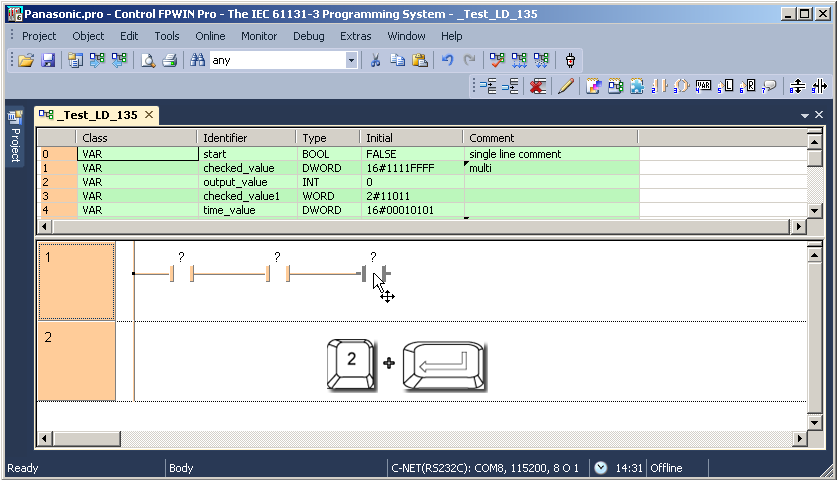Click the VAR variable insert icon
The width and height of the screenshot is (837, 480).
tap(704, 86)
